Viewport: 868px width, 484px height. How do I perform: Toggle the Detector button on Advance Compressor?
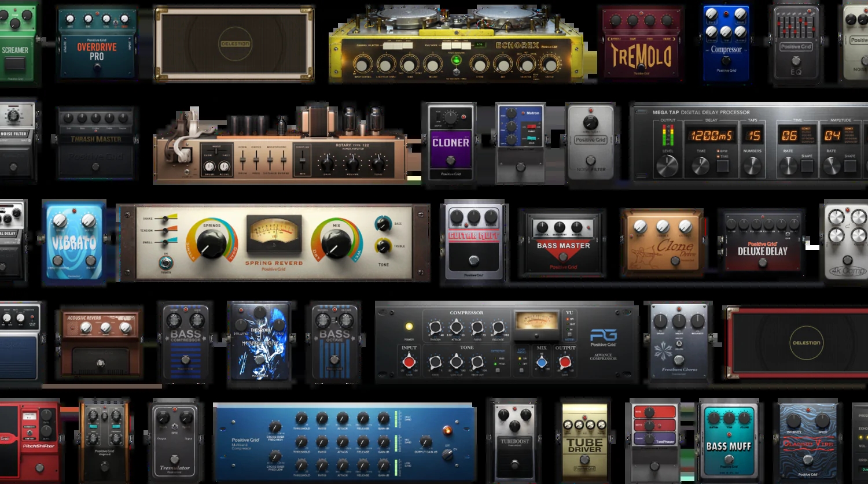(x=497, y=370)
